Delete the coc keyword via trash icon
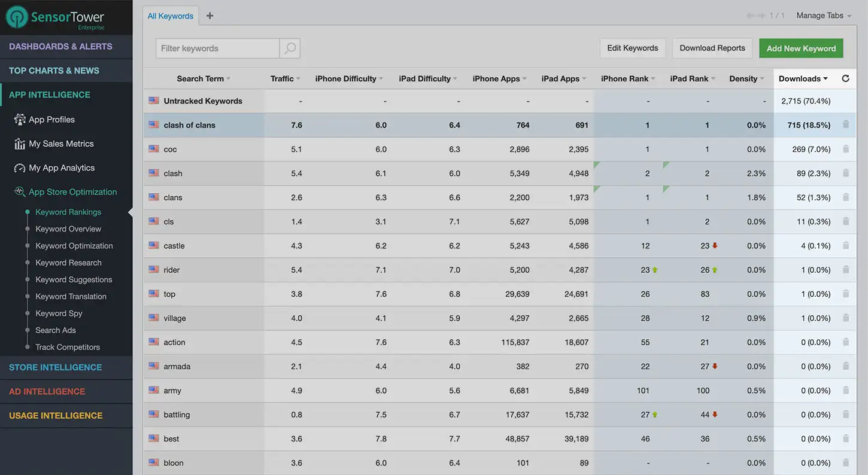This screenshot has width=868, height=475. point(846,149)
